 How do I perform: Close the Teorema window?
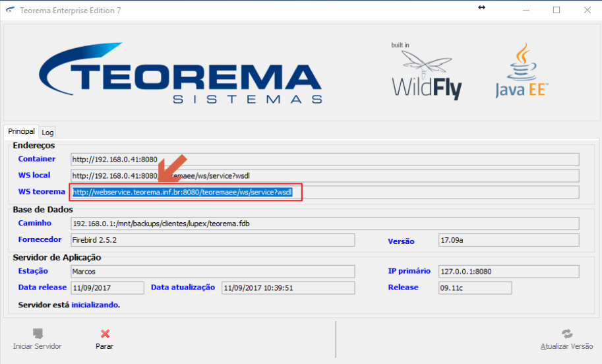pos(587,11)
